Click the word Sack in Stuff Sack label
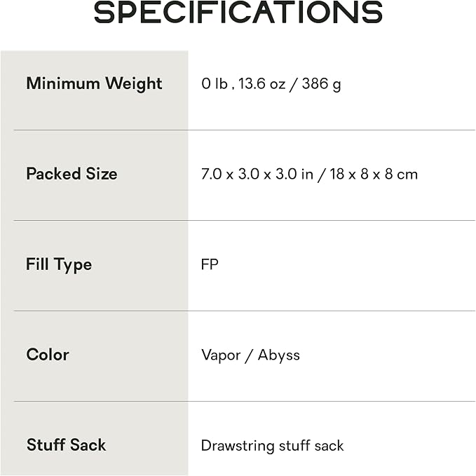Image resolution: width=476 pixels, height=476 pixels. (x=88, y=444)
